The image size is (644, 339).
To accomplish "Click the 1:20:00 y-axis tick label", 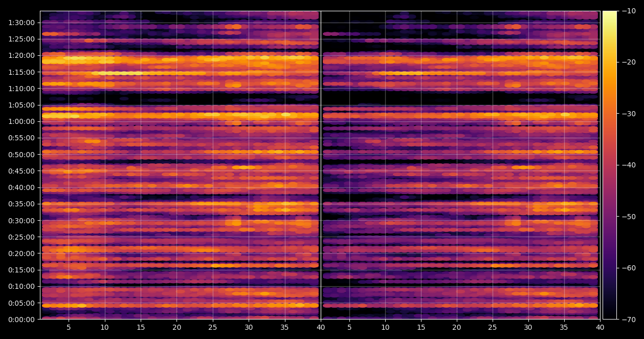I will [21, 55].
